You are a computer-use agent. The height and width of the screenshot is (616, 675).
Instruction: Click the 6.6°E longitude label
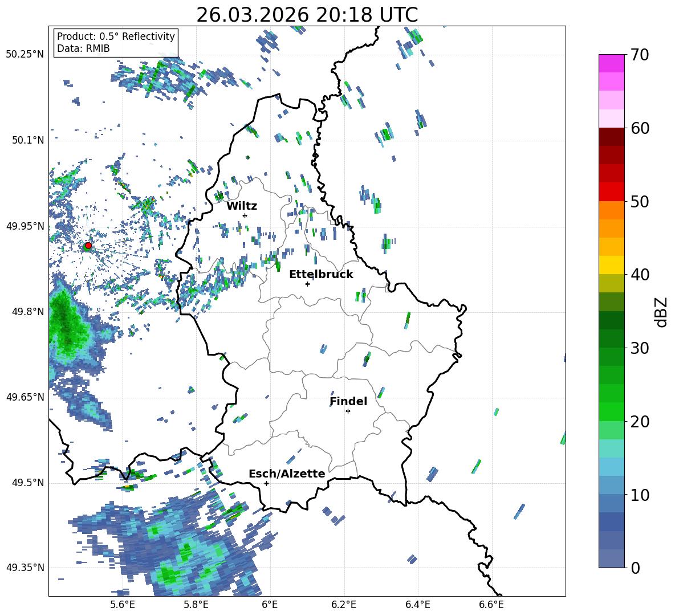(x=491, y=605)
